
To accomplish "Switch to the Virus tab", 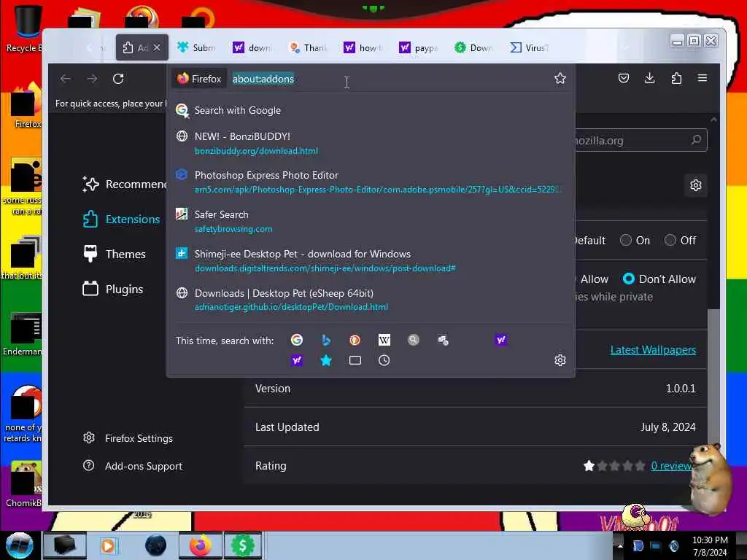I will [530, 47].
